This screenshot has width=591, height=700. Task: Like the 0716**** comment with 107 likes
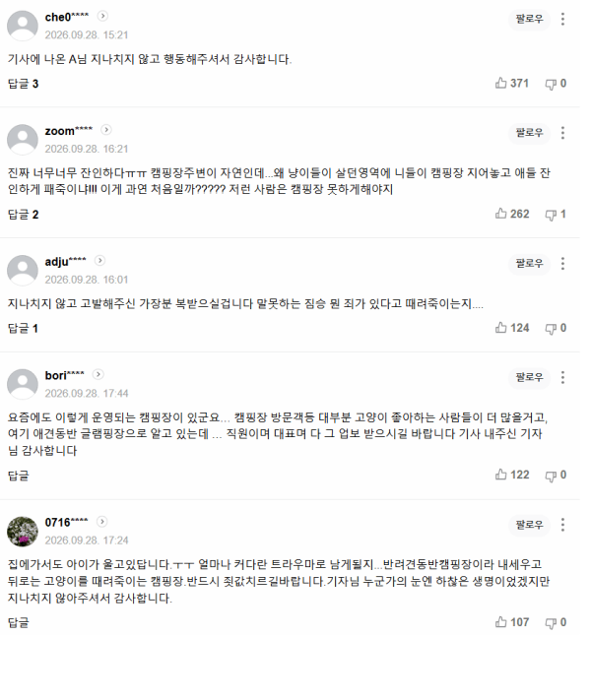pos(511,622)
